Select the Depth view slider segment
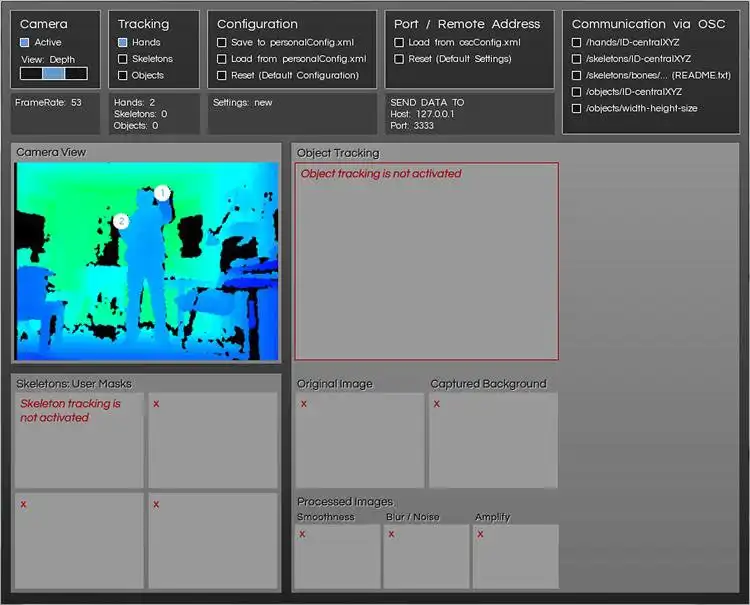The image size is (750, 605). pos(54,73)
